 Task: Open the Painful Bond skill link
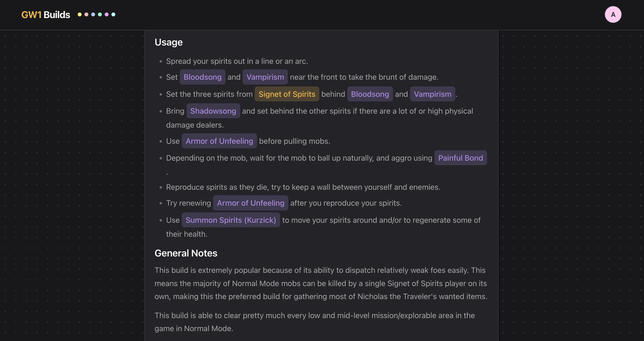point(461,158)
